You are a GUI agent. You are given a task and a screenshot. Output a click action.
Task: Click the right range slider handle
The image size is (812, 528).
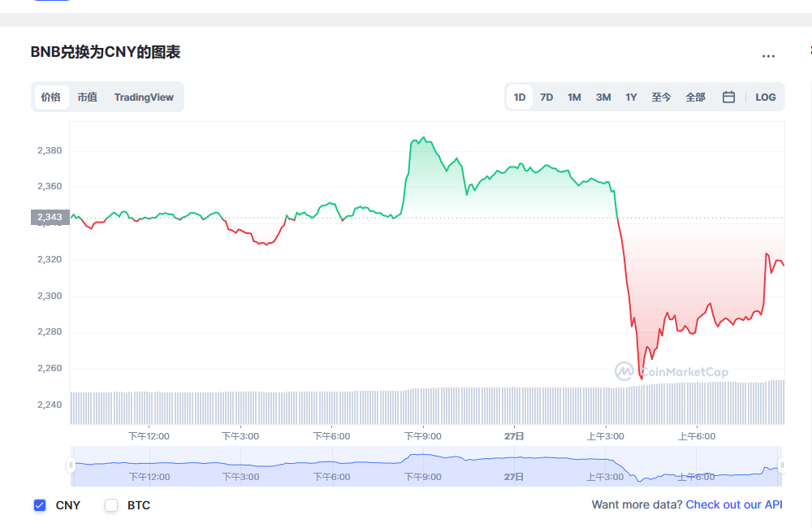tap(781, 465)
